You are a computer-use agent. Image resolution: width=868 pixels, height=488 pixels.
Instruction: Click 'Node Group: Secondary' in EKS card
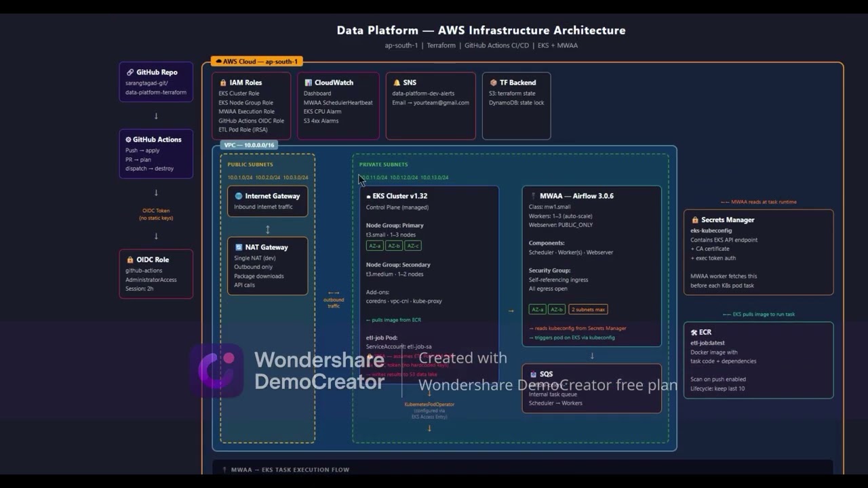(398, 265)
